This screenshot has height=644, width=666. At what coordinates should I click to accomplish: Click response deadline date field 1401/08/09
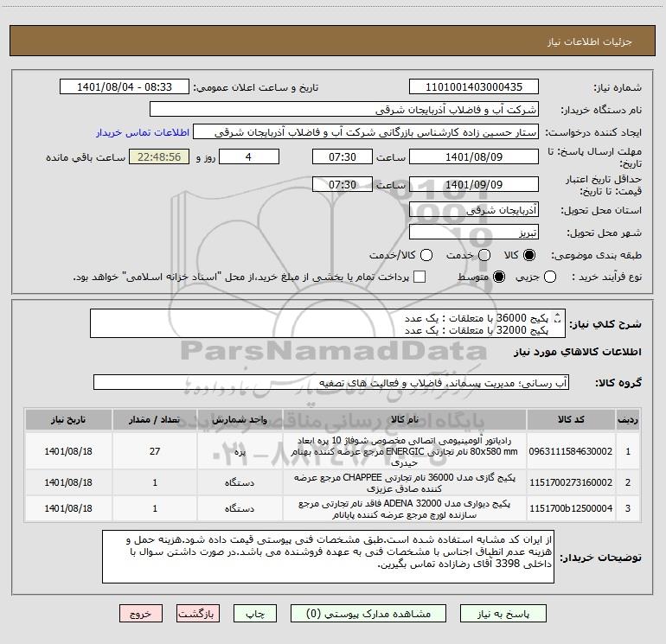474,156
